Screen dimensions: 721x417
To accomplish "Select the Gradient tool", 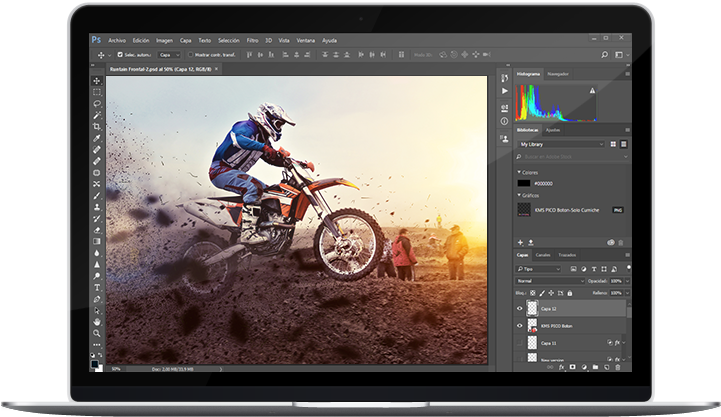I will pos(97,241).
